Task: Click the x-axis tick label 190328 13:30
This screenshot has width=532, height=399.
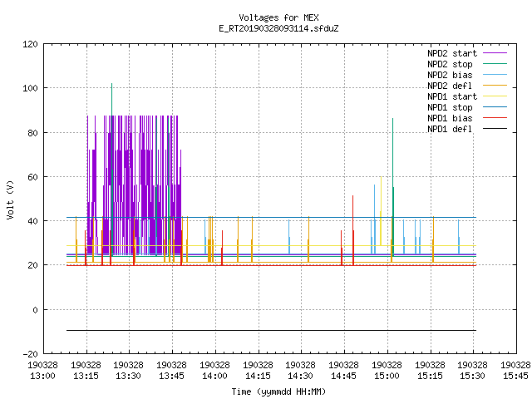Action: [129, 371]
